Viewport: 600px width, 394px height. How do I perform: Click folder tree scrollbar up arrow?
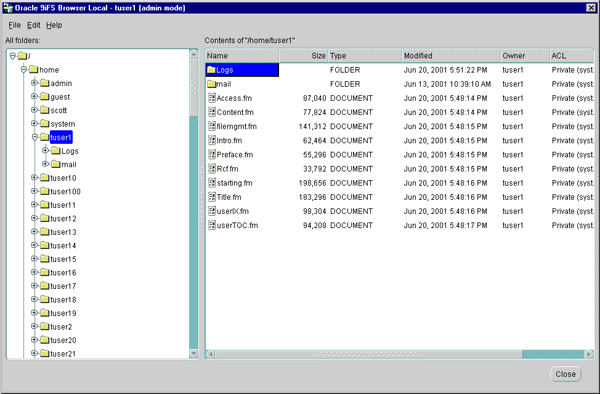pos(194,54)
